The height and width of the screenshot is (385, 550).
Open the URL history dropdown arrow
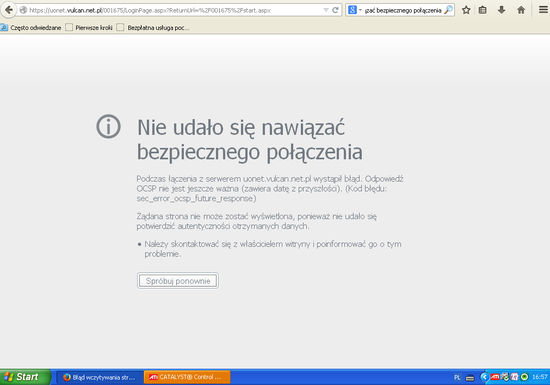point(326,10)
